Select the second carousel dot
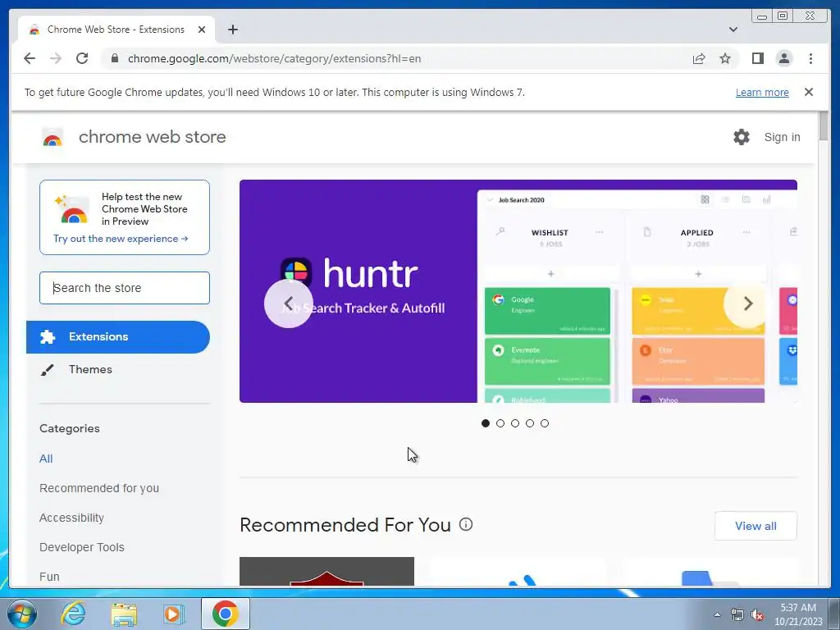This screenshot has height=630, width=840. coord(500,423)
